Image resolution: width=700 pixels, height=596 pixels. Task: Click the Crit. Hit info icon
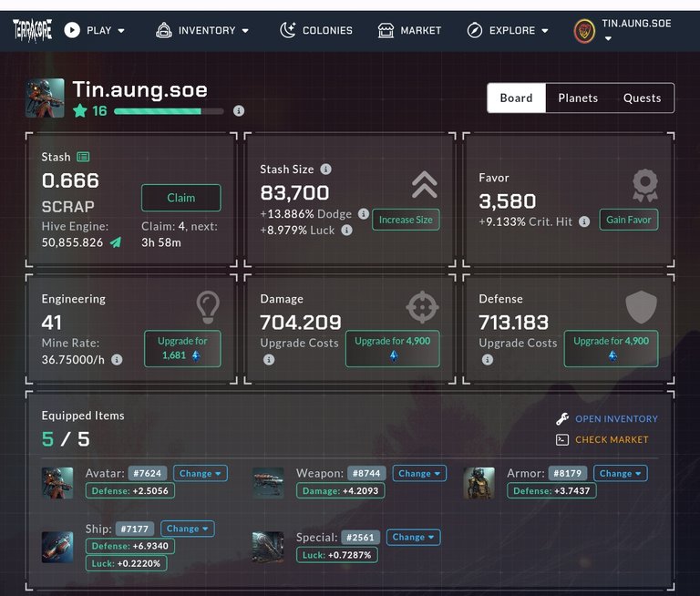tap(584, 221)
